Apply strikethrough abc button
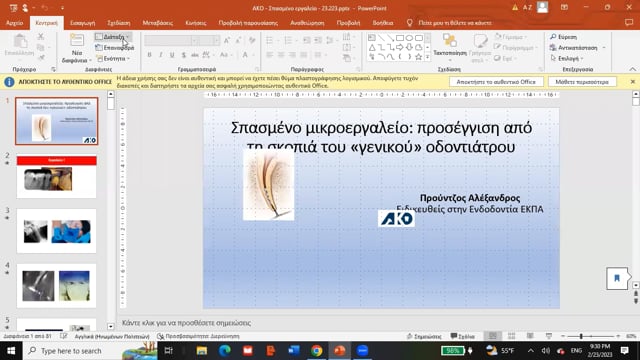 (195, 55)
